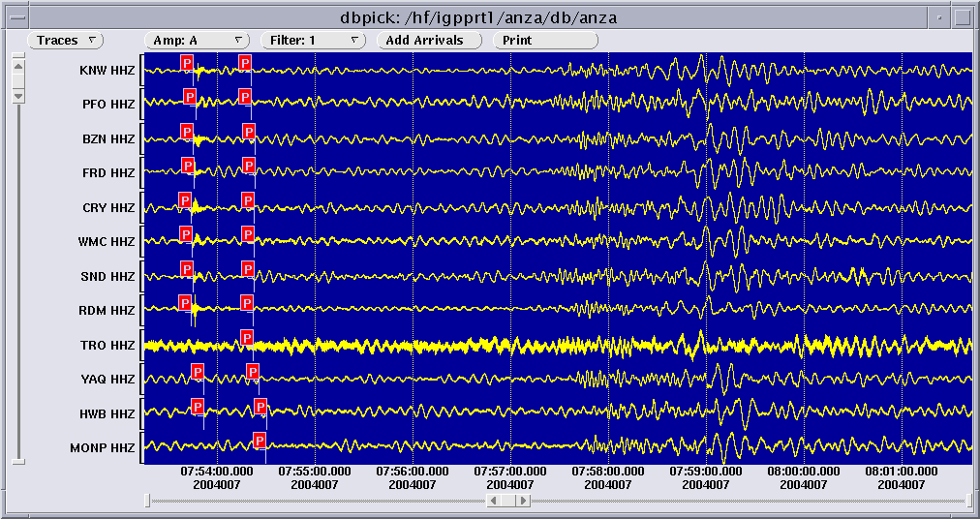Select second P arrival flag on SND HHZ

click(x=248, y=269)
